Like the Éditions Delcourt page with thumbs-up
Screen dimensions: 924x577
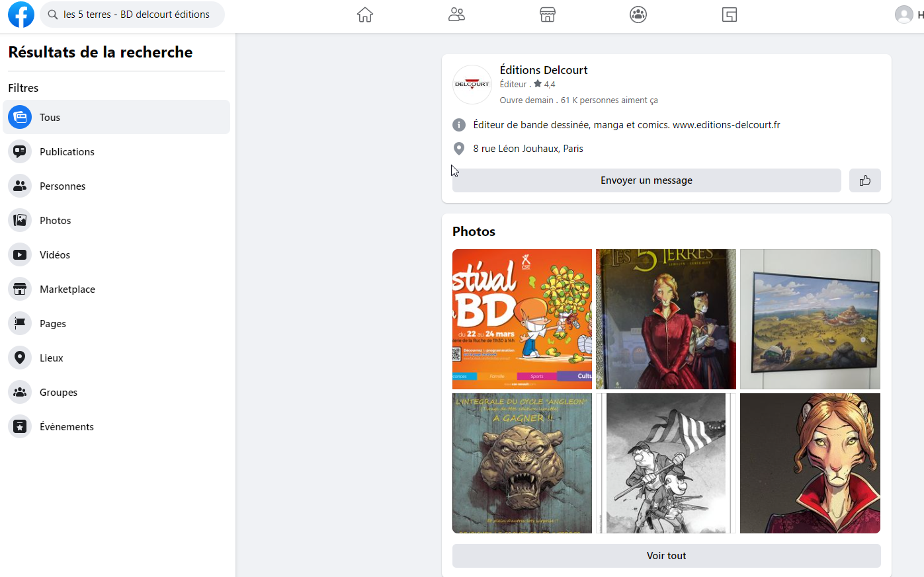coord(865,180)
